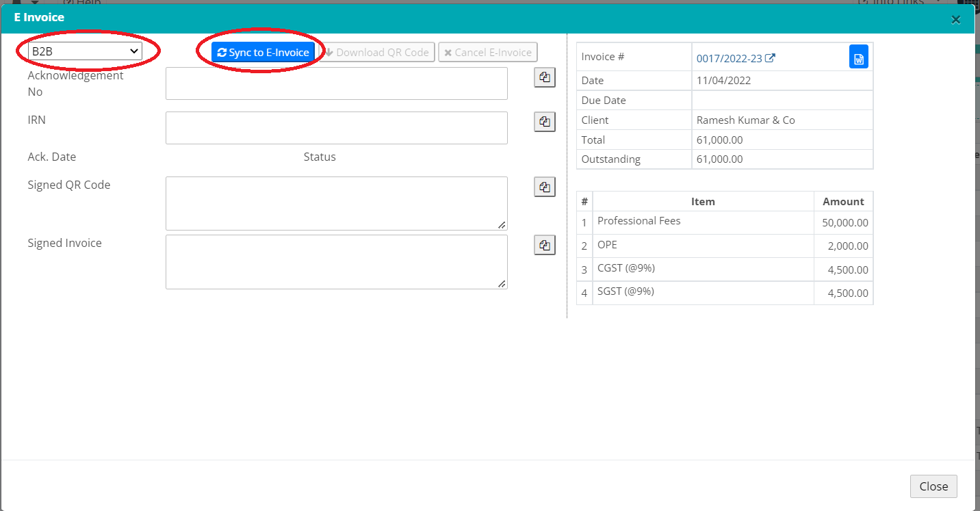
Task: Select the Professional Fees item row
Action: (x=703, y=222)
